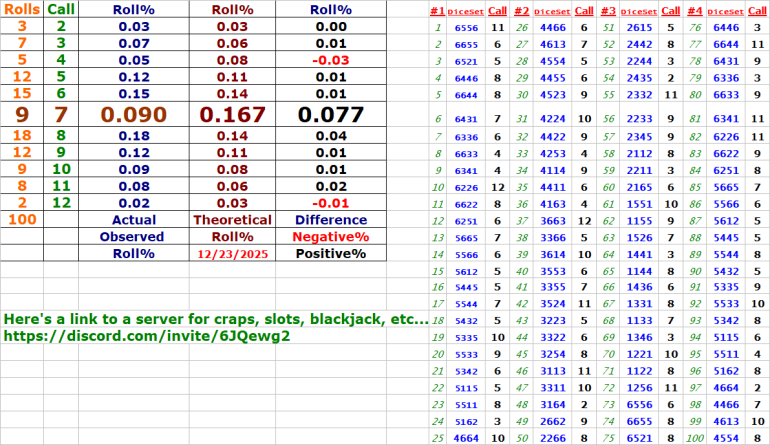Click the #2 column header

[522, 9]
